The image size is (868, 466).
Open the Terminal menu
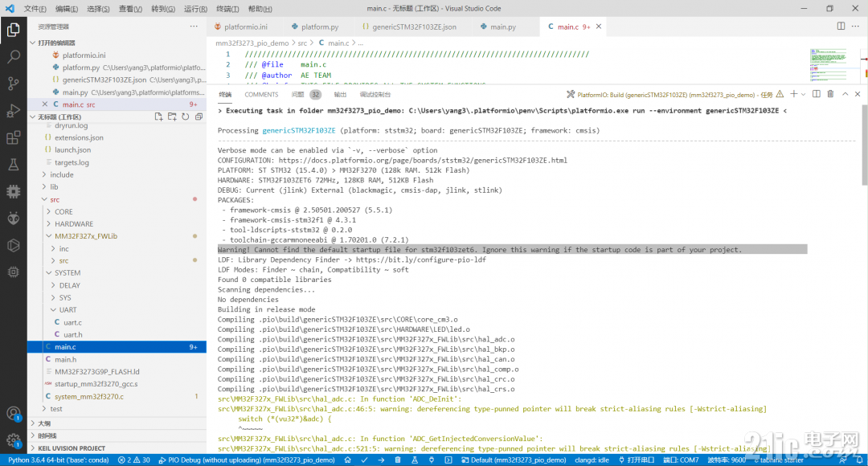227,9
